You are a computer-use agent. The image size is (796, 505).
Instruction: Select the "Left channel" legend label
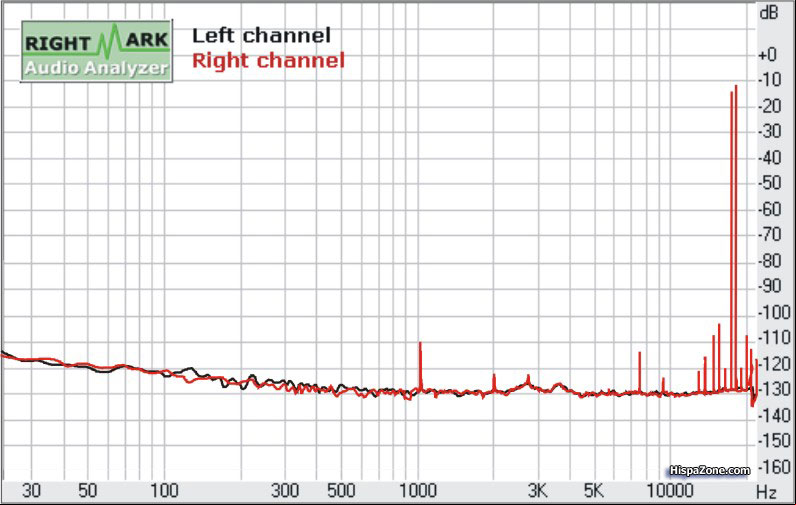coord(261,36)
